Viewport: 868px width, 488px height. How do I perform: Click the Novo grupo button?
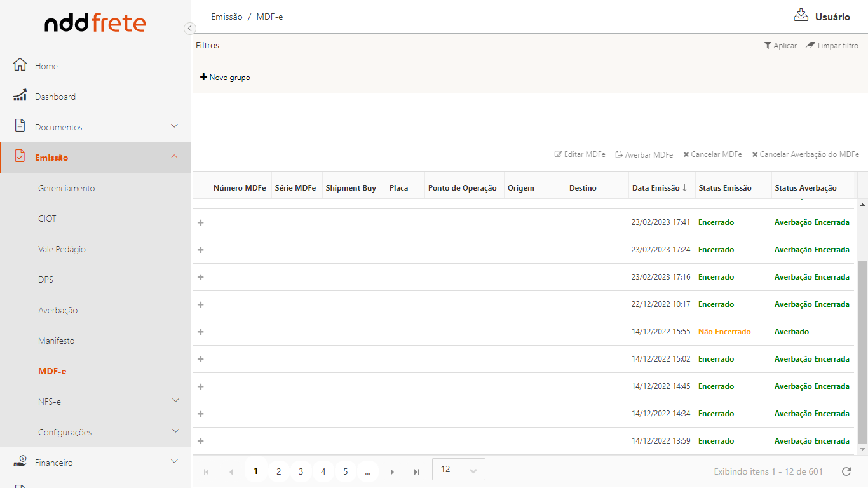(225, 78)
